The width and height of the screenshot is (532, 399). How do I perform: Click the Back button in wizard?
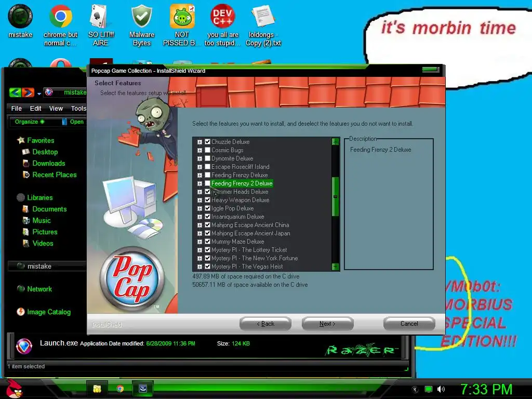[x=265, y=324]
